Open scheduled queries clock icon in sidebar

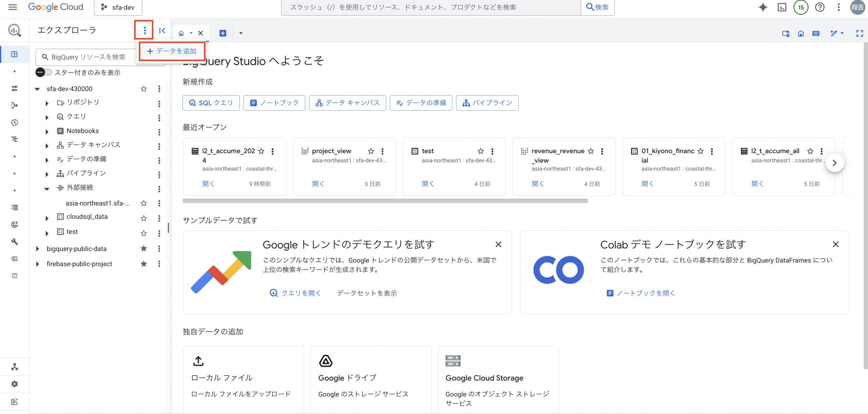coord(15,122)
